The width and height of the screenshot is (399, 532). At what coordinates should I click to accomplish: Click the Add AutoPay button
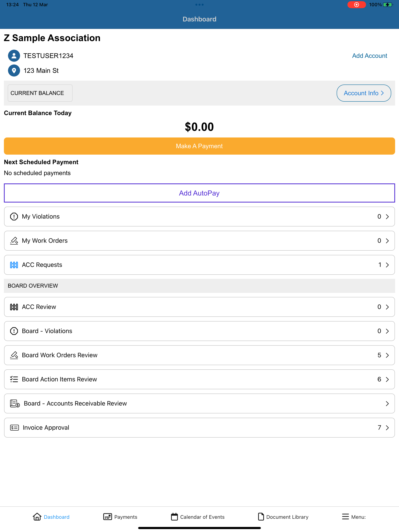click(x=199, y=193)
